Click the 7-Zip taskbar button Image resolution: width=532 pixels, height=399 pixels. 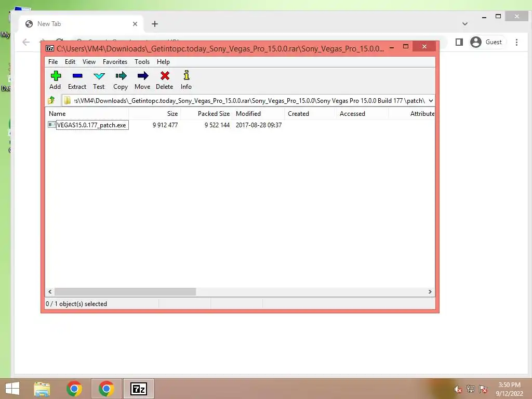139,389
